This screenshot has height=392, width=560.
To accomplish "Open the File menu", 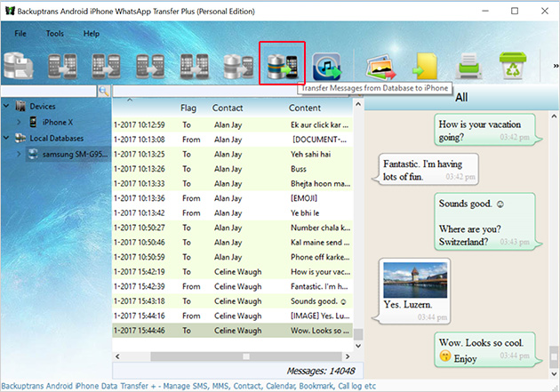I will point(20,34).
